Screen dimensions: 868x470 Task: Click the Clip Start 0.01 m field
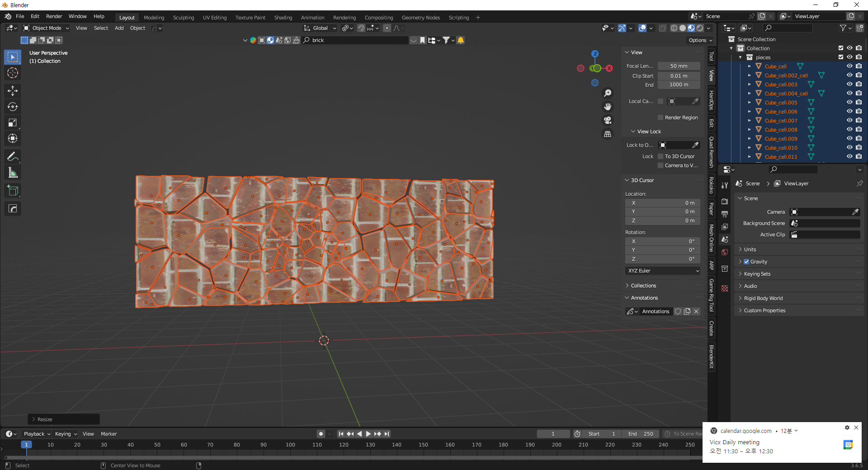click(x=679, y=76)
